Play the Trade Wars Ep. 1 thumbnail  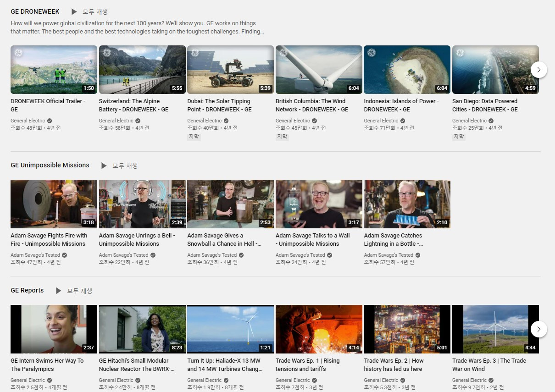pyautogui.click(x=319, y=329)
